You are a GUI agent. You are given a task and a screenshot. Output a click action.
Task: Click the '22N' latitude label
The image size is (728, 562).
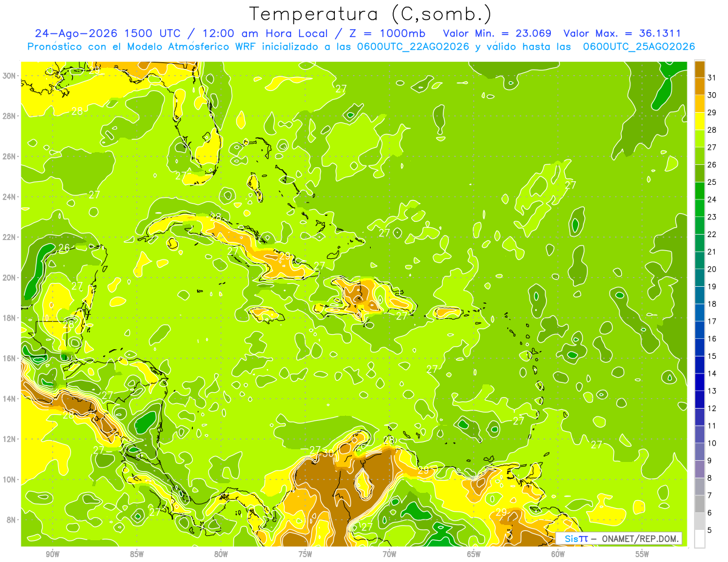(10, 237)
